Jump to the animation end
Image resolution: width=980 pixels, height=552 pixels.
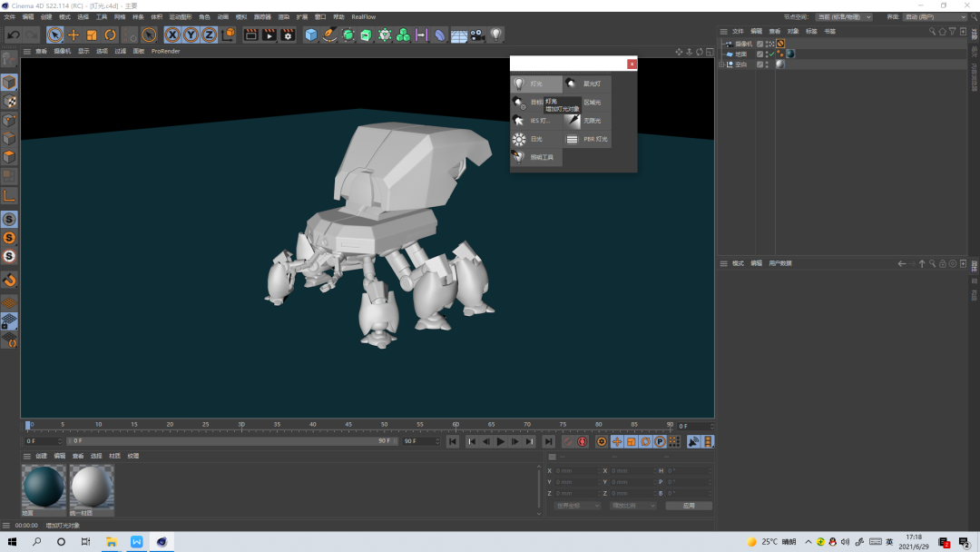click(x=548, y=442)
